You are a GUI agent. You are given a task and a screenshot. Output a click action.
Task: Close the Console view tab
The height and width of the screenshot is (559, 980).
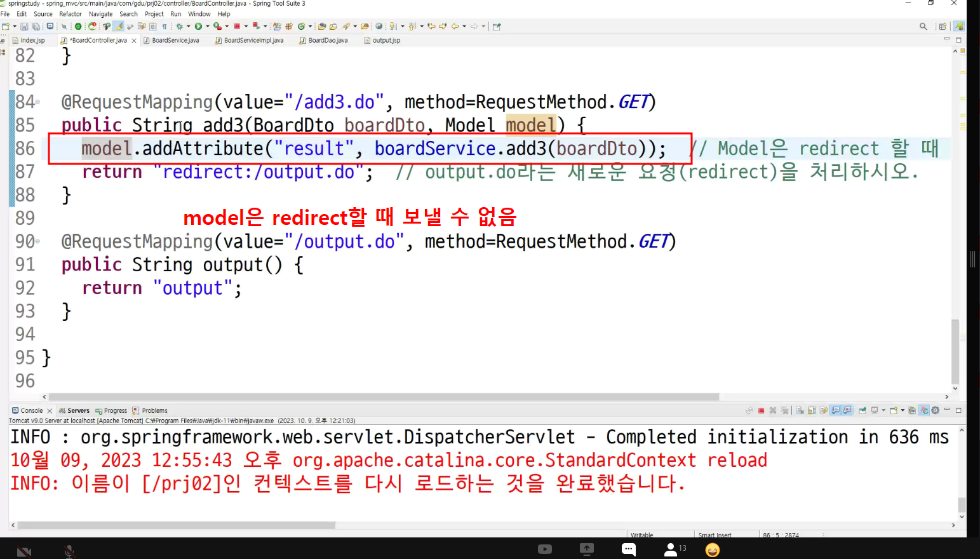(50, 411)
